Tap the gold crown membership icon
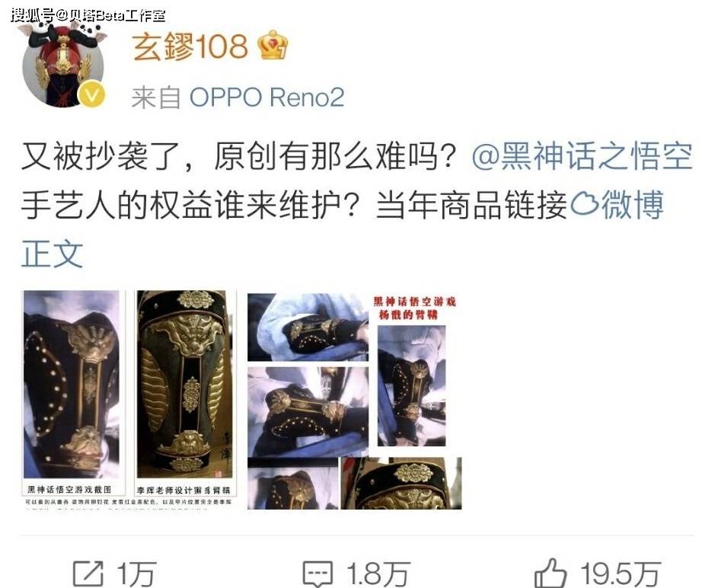Screen dimensions: 718x588 273,46
